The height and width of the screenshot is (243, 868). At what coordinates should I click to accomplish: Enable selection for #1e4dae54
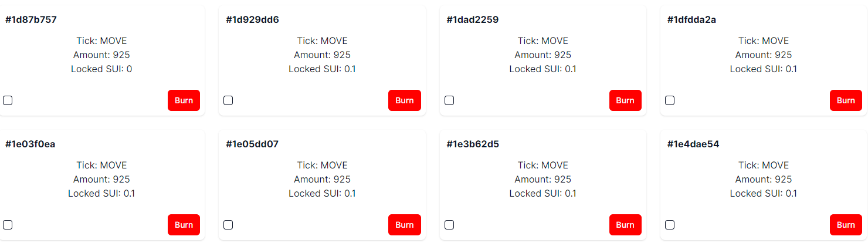[670, 225]
